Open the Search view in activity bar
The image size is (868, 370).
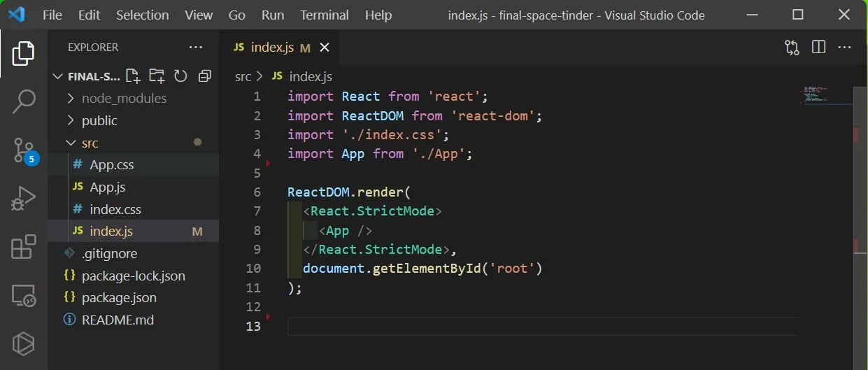tap(23, 102)
